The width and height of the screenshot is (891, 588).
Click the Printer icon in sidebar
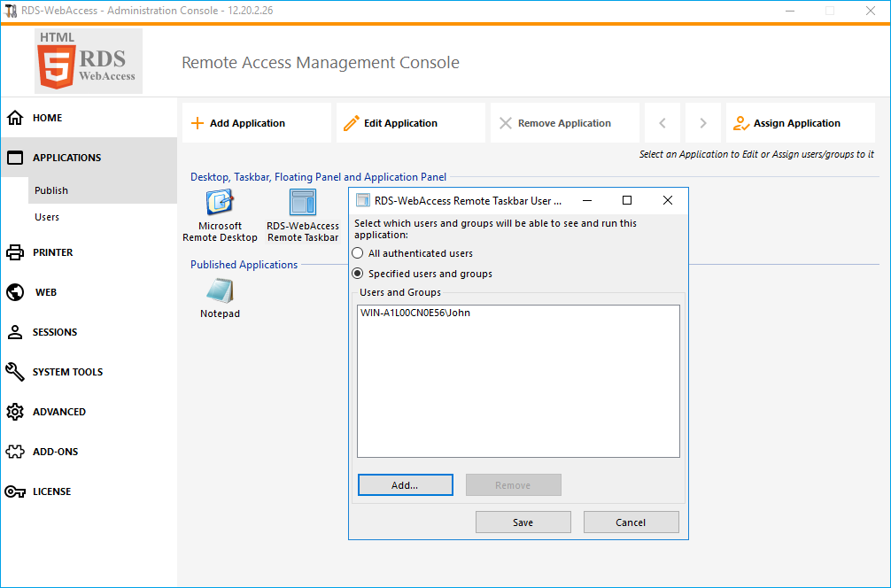click(15, 252)
